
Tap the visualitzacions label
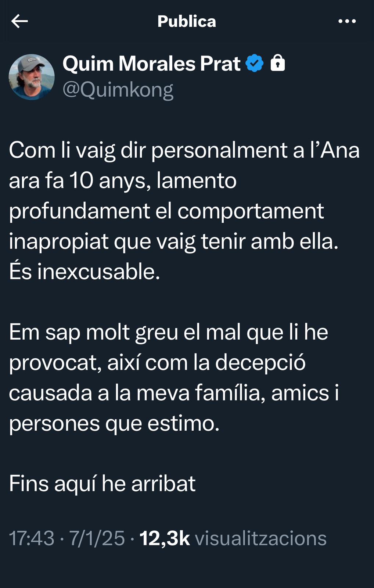[x=260, y=538]
